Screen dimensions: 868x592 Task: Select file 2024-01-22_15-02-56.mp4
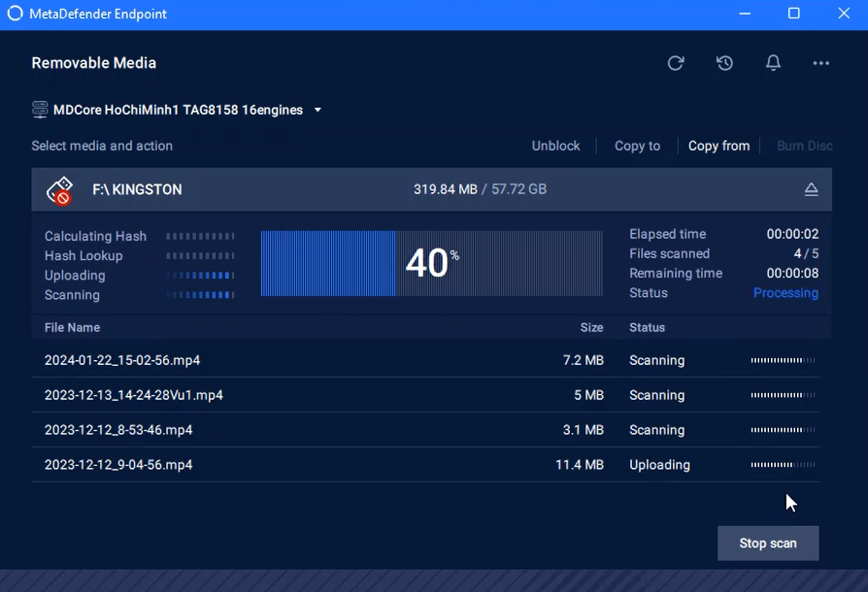pos(122,360)
